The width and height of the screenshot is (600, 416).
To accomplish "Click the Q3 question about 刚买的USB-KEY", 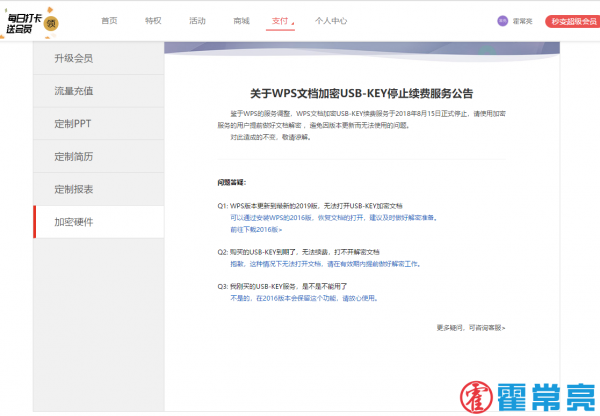I will [x=282, y=287].
